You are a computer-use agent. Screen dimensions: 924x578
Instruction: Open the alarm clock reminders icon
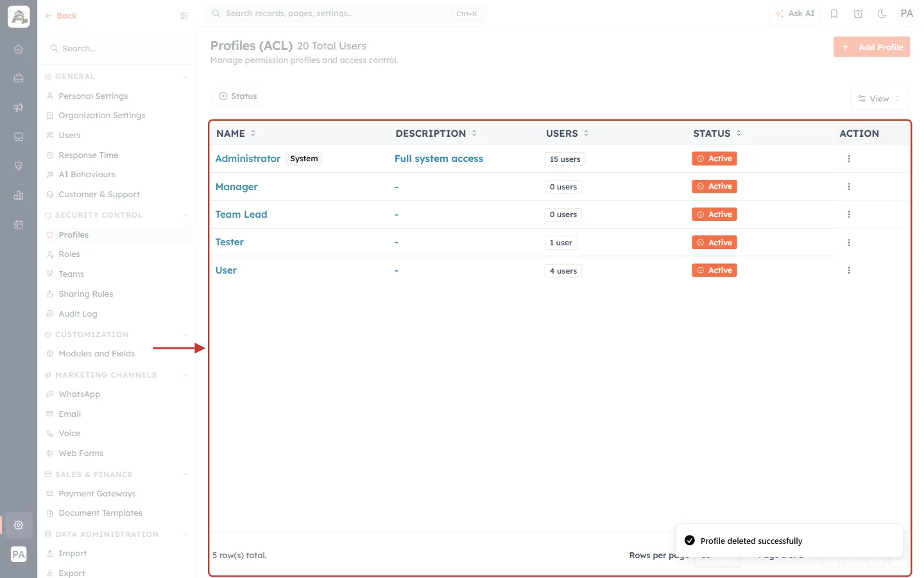click(x=858, y=13)
